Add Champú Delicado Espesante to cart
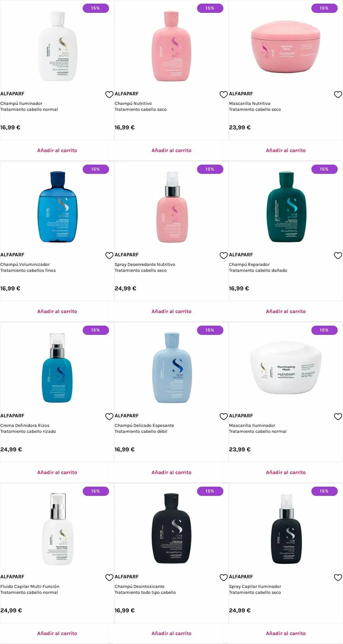The width and height of the screenshot is (343, 644). pos(171,472)
